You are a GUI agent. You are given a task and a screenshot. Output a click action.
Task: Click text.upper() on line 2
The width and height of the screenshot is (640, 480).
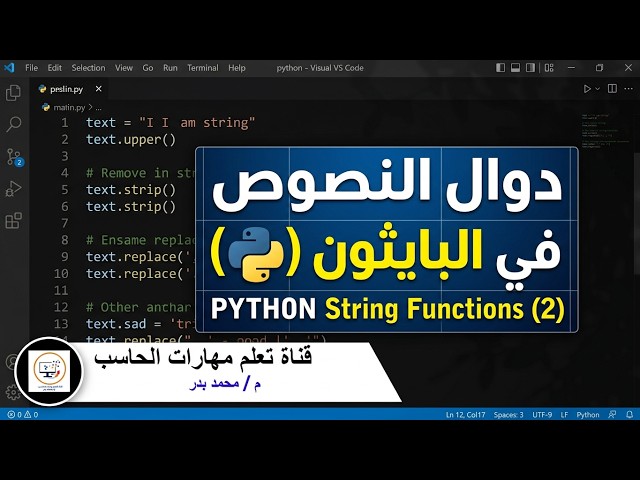click(131, 140)
